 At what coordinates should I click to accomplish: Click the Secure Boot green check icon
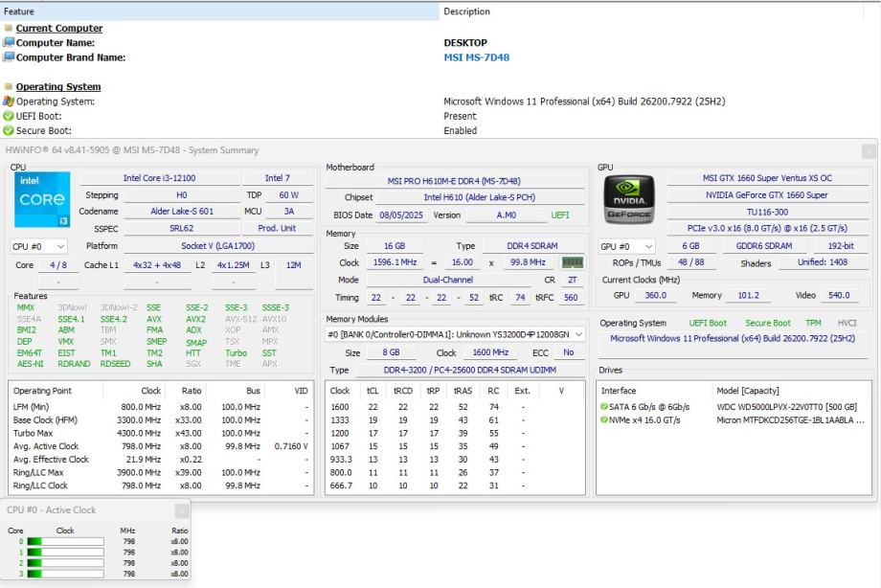coord(9,131)
